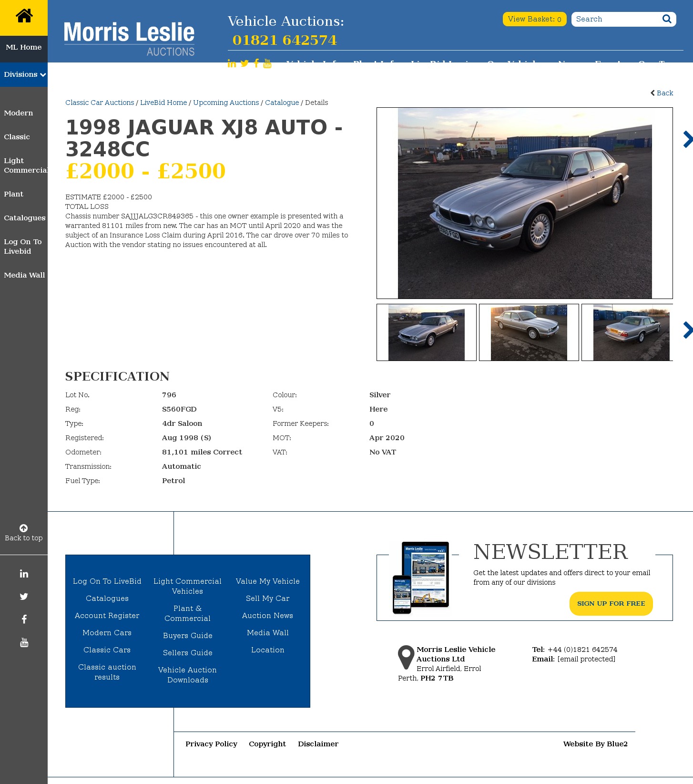Open Account Register link
This screenshot has height=784, width=693.
(x=107, y=616)
